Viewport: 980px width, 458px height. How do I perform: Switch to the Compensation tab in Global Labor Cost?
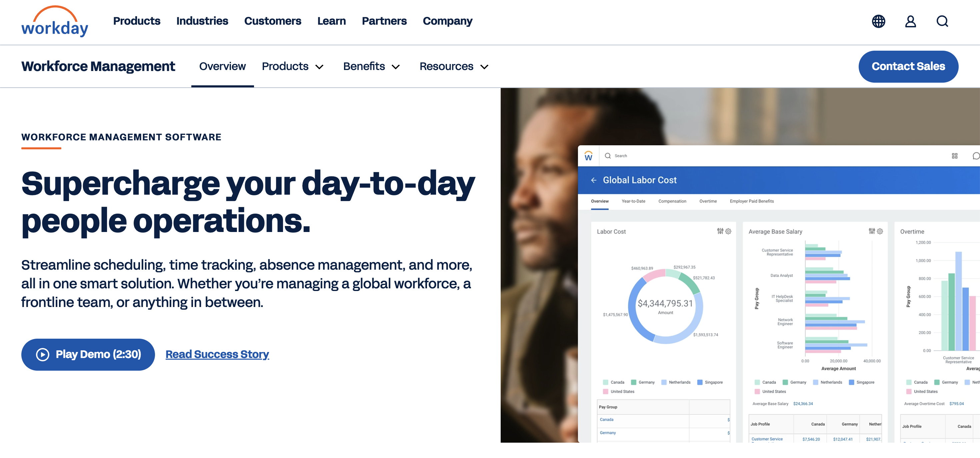(672, 201)
